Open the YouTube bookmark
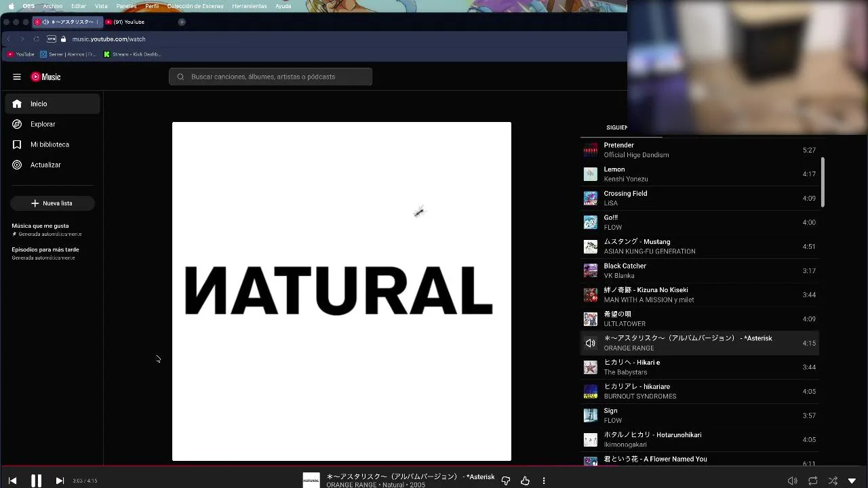 [x=21, y=54]
